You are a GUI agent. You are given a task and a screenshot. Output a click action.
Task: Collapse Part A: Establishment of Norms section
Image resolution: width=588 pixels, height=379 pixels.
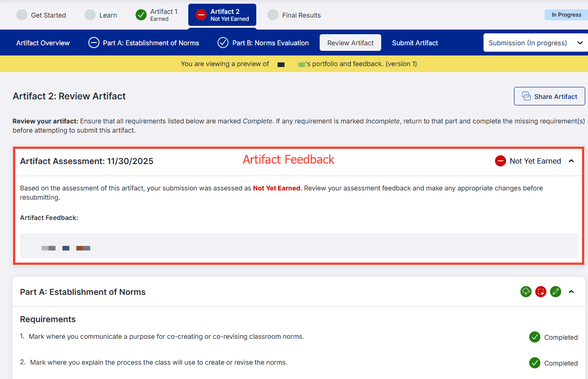(x=571, y=292)
